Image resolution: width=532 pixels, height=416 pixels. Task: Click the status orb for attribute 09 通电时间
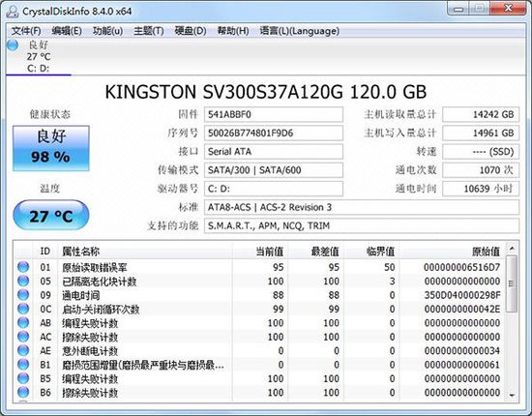23,295
